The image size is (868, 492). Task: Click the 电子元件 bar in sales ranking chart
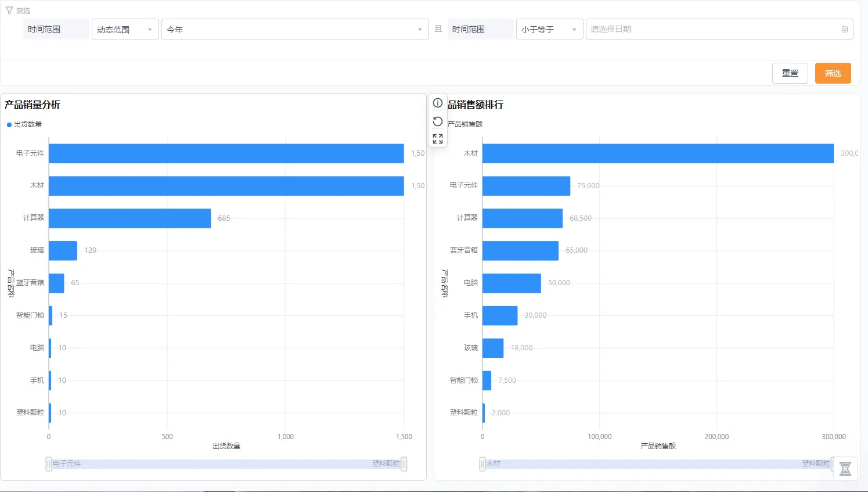click(x=526, y=186)
